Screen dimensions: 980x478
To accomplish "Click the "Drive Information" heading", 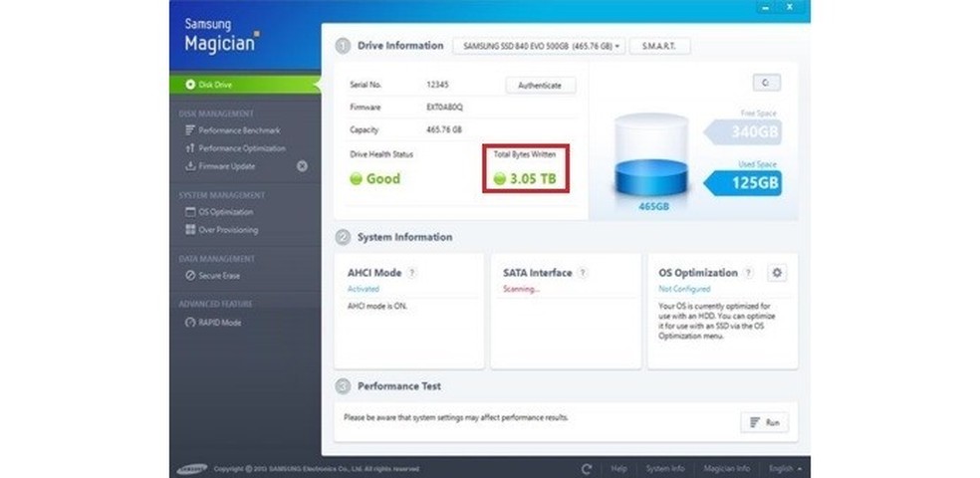I will (x=400, y=46).
